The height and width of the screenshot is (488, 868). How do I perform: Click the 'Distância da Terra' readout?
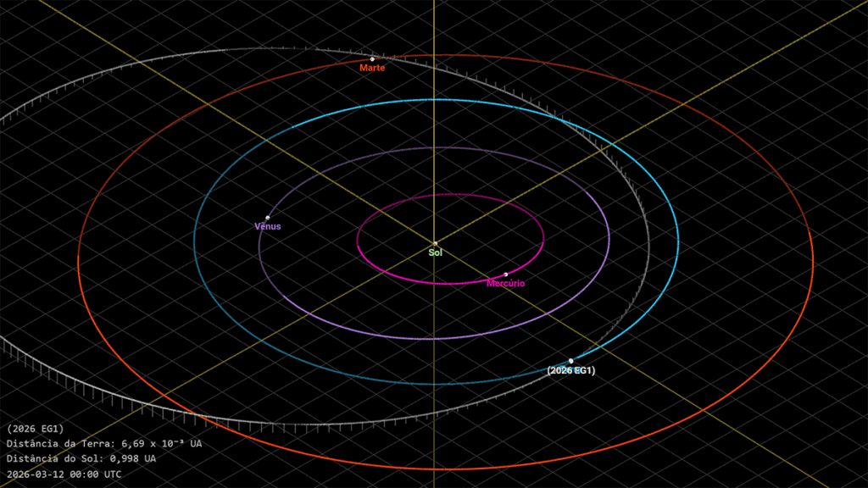pyautogui.click(x=104, y=444)
